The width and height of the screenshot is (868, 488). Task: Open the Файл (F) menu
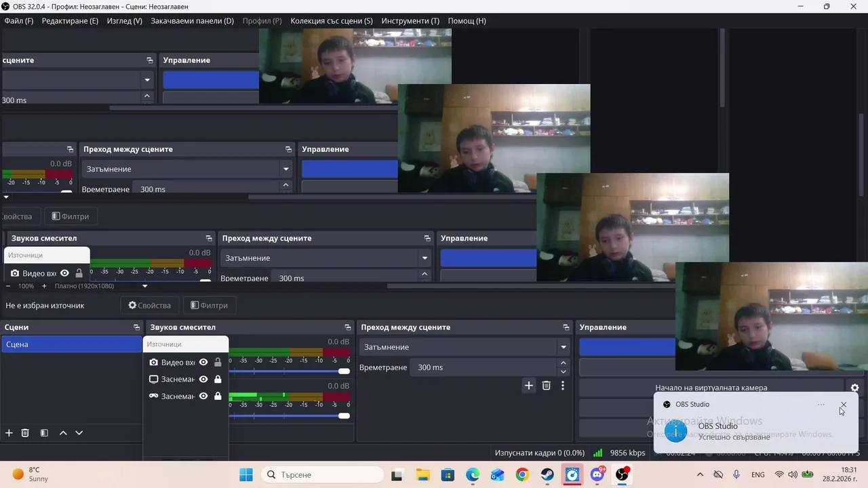pos(19,21)
